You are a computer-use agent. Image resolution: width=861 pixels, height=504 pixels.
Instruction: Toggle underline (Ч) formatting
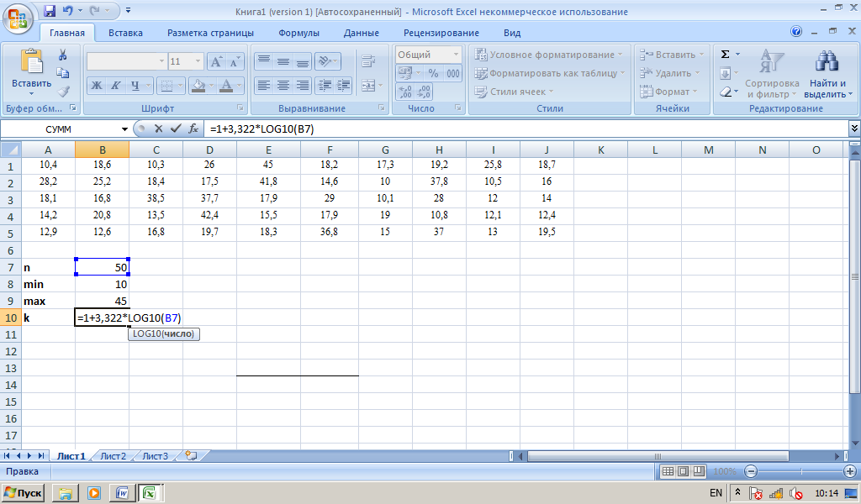(x=135, y=86)
